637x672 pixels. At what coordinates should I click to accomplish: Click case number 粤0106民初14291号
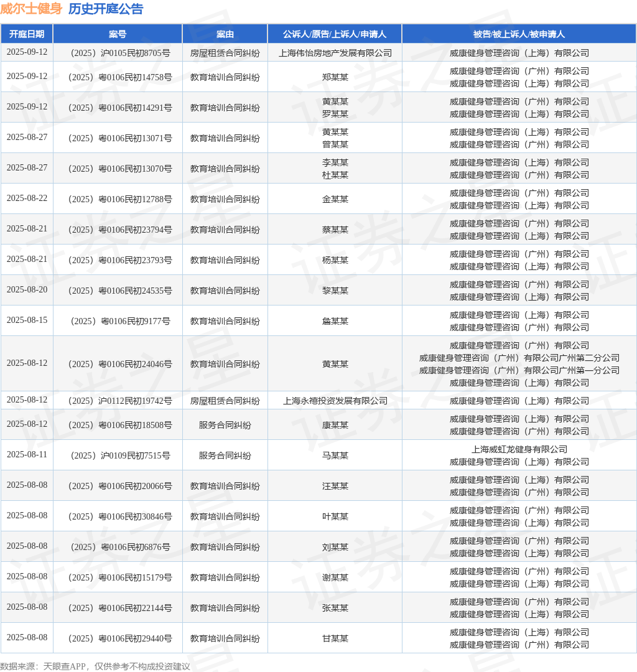click(x=121, y=108)
